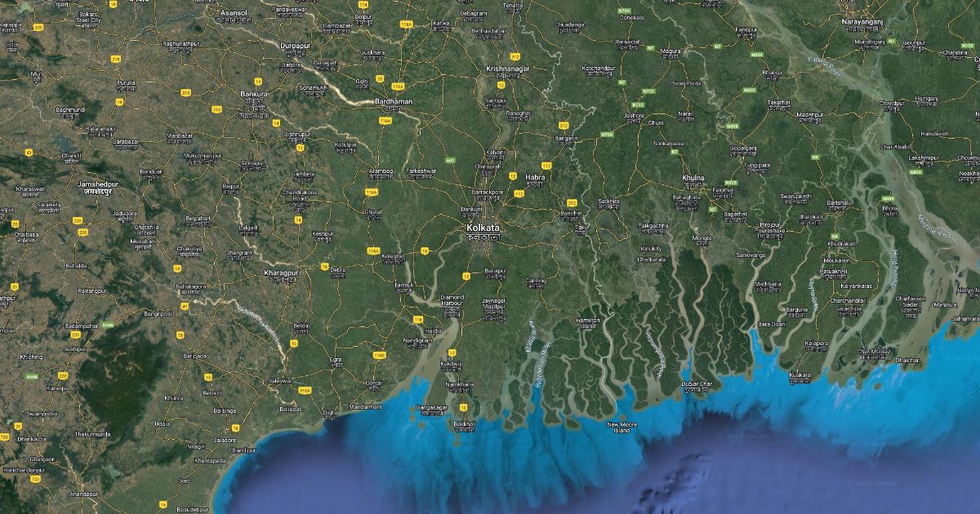Click the N702 route shield above Jashore
This screenshot has width=980, height=514.
tap(649, 91)
